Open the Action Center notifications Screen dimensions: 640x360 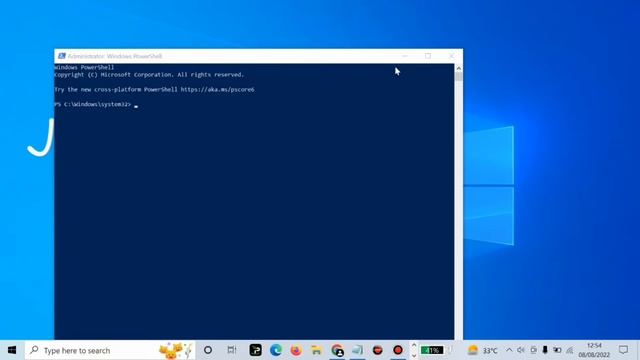click(x=623, y=350)
